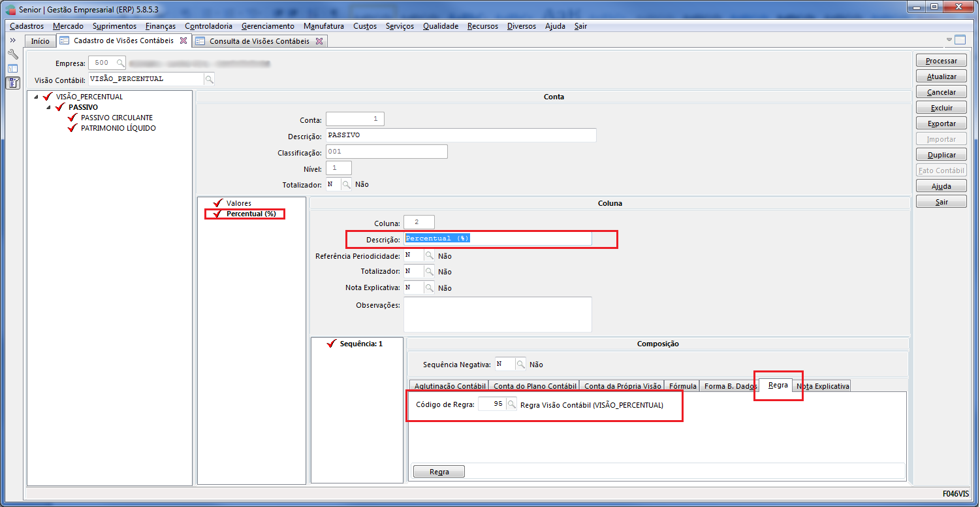
Task: Click the blue panel icon in left sidebar
Action: click(12, 68)
